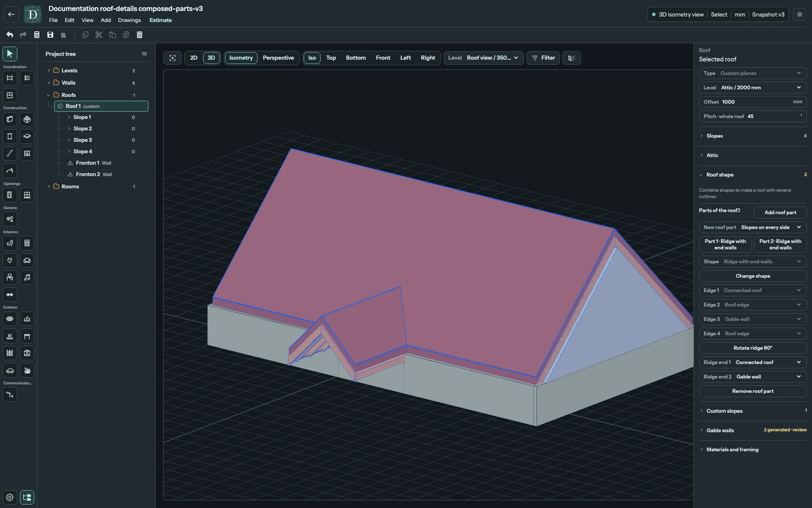This screenshot has width=812, height=508.
Task: Switch to Perspective projection
Action: (278, 58)
